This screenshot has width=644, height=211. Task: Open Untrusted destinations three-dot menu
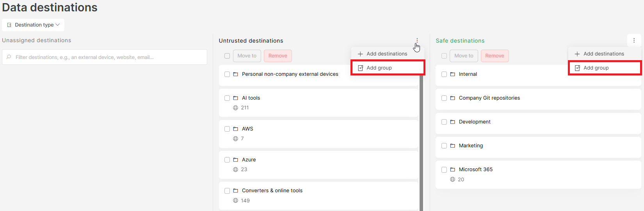417,40
